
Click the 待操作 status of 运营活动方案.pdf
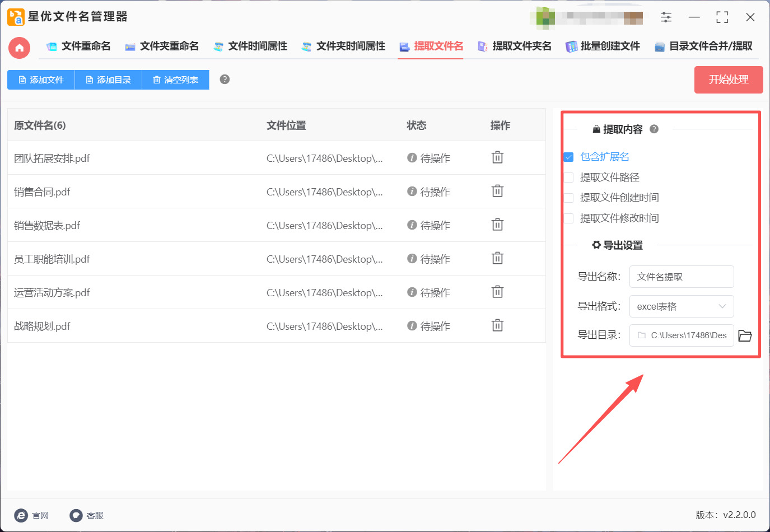coord(435,292)
